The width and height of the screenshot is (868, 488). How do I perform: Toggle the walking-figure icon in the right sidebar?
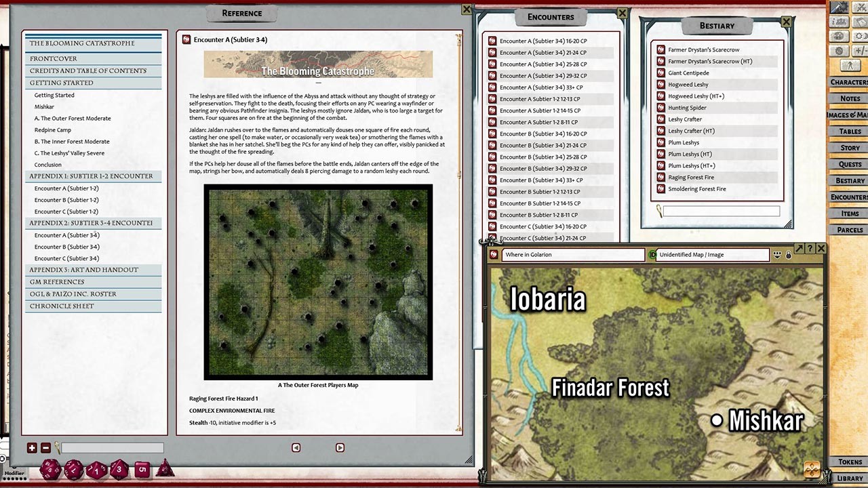(851, 64)
